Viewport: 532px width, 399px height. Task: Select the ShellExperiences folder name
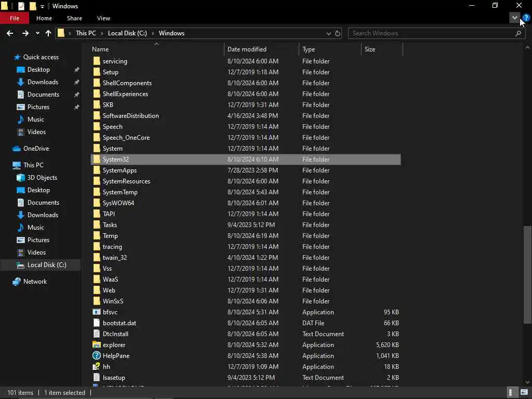tap(125, 94)
